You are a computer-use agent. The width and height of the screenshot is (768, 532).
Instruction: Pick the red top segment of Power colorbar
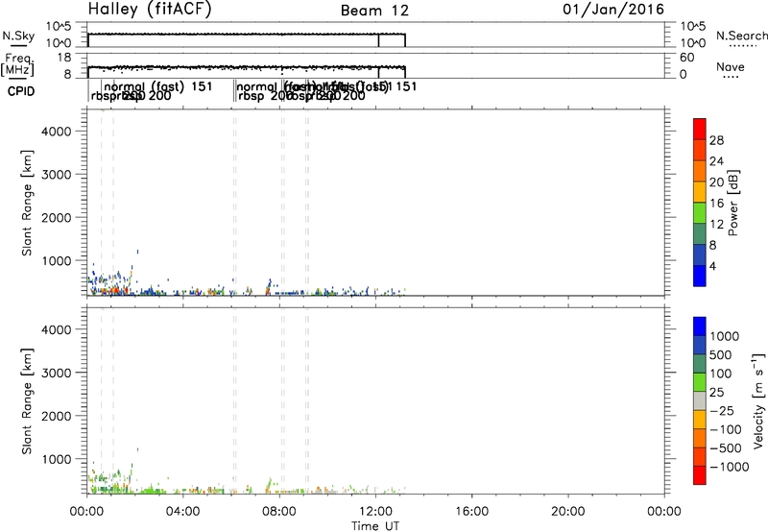700,129
